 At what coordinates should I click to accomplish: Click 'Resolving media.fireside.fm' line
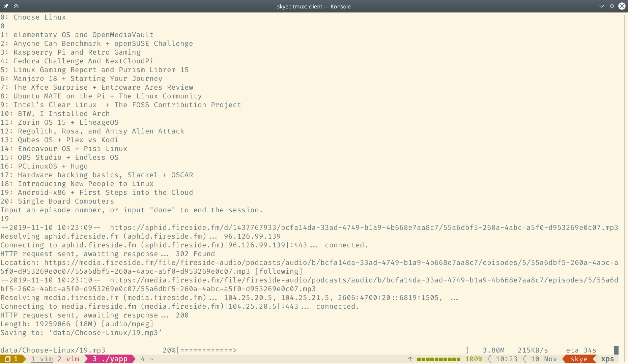[229, 298]
